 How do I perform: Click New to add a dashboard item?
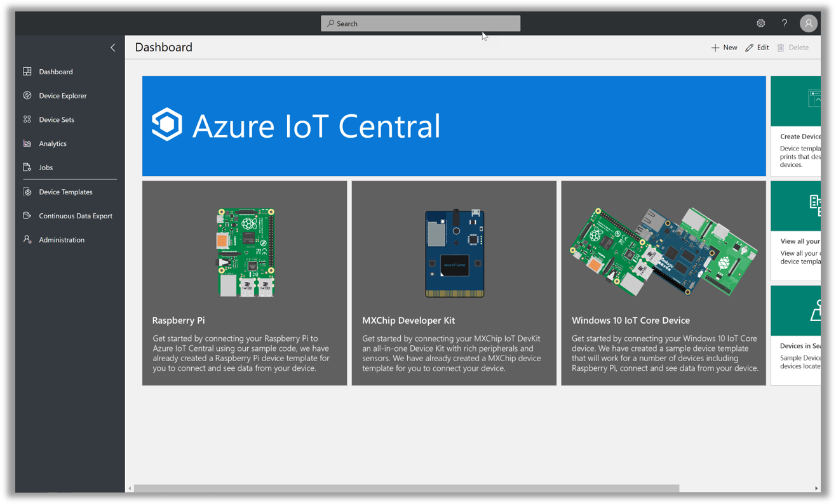pos(731,48)
